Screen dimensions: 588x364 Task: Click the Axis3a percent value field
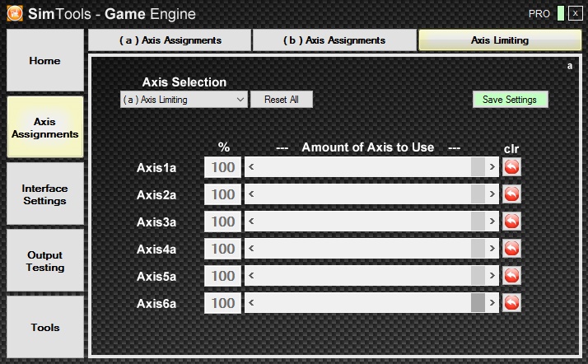pos(223,222)
